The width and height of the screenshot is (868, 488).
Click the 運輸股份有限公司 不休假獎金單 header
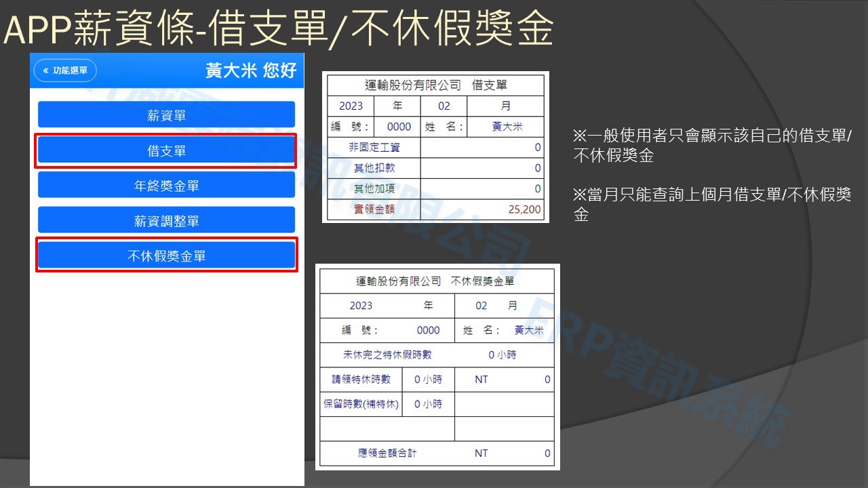tap(436, 281)
